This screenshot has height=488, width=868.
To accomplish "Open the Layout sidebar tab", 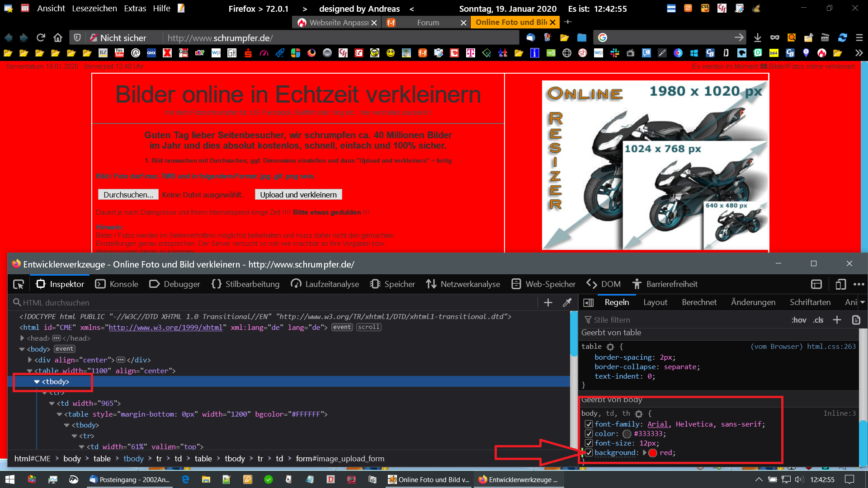I will pos(655,303).
